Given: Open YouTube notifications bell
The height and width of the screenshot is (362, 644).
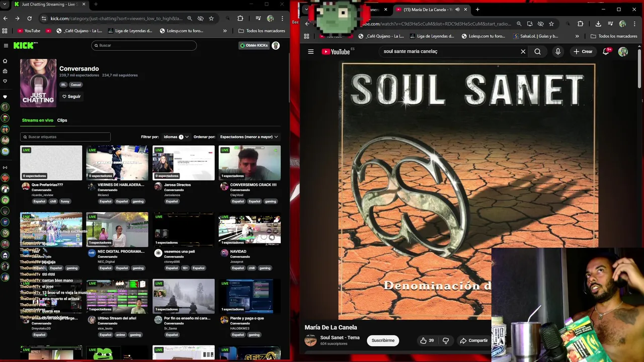Looking at the screenshot, I should tap(606, 51).
